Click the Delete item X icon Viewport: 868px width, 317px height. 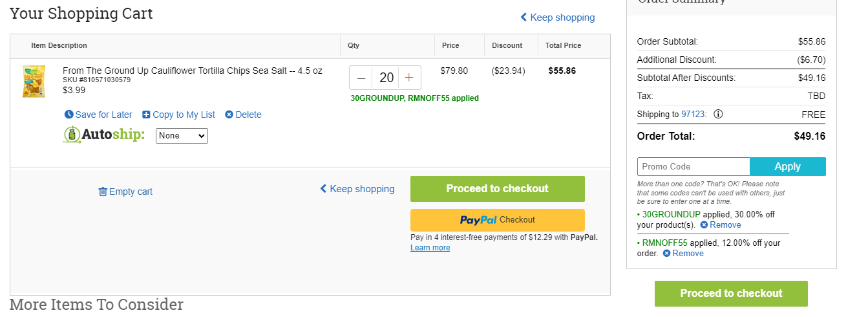[229, 115]
